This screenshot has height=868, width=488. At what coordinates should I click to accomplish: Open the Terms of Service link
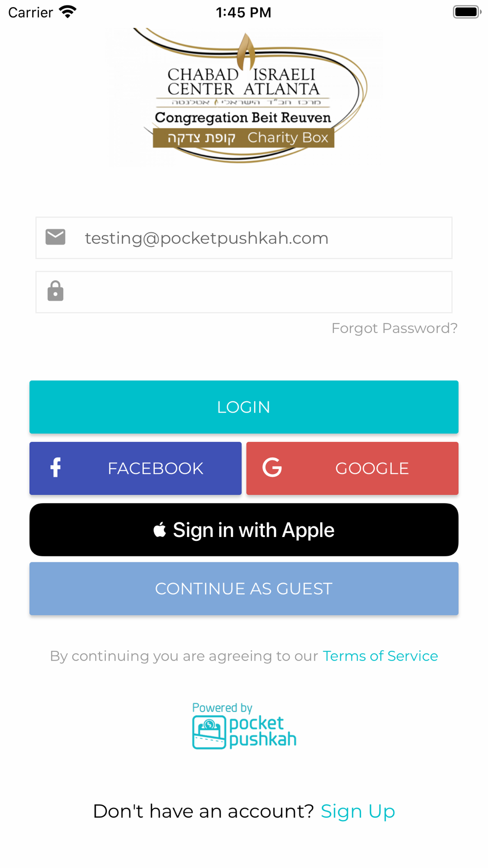(x=380, y=656)
